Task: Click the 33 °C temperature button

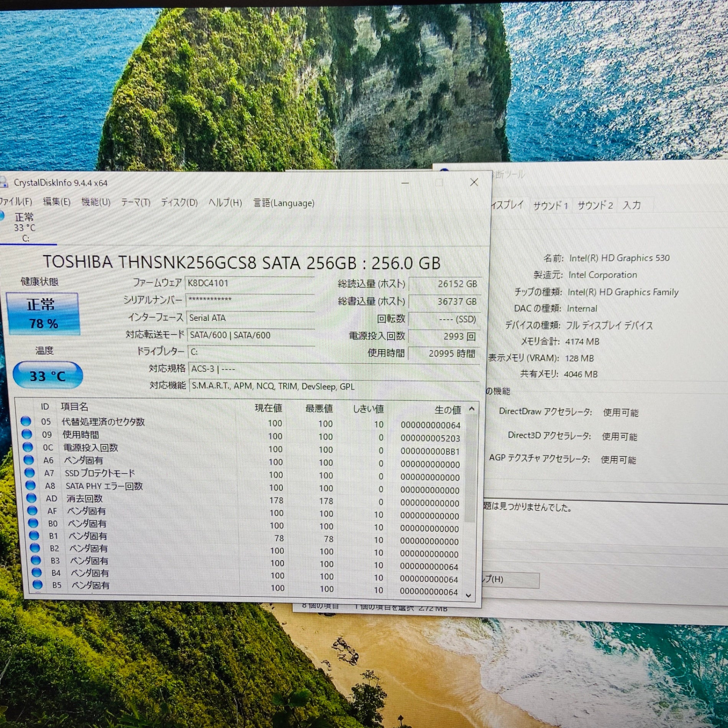Action: (48, 375)
